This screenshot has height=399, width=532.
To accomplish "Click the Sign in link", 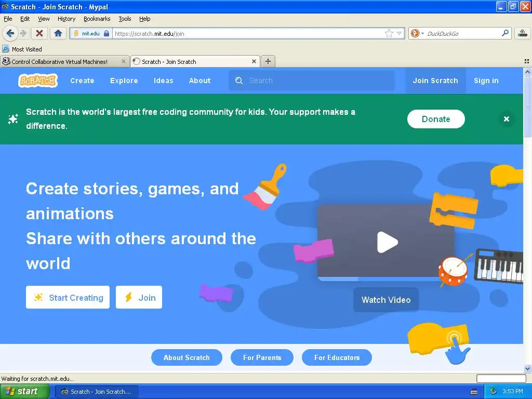I will click(x=486, y=81).
